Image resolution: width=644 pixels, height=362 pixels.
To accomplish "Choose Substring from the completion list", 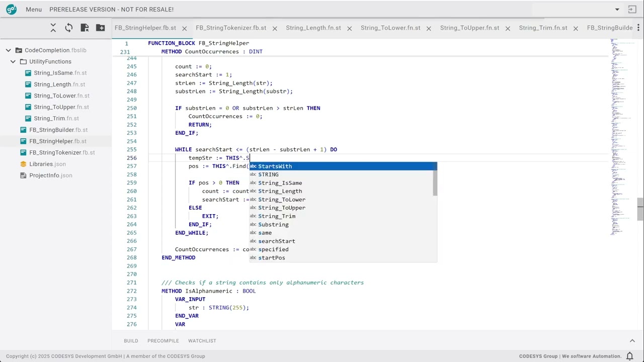I will click(x=341, y=225).
